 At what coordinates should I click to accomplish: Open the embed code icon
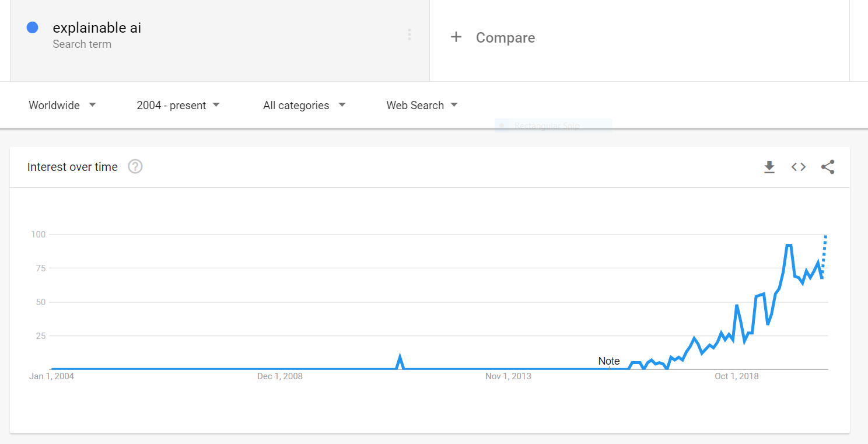pos(799,167)
